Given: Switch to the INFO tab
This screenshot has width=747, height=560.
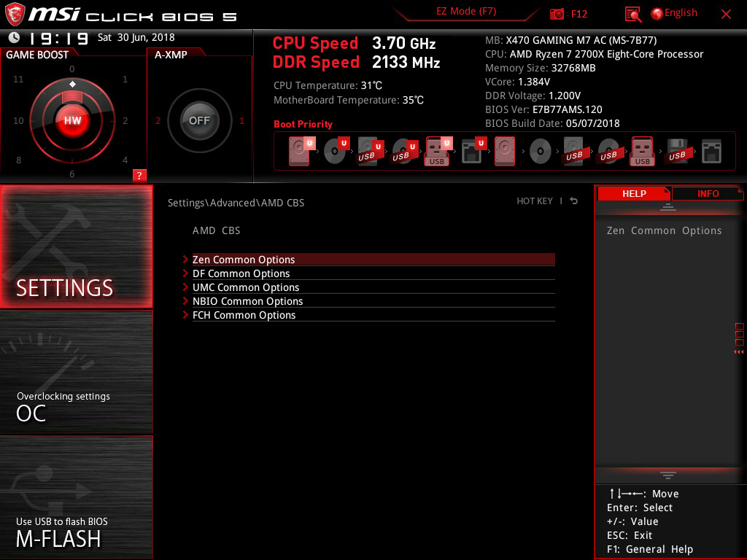Looking at the screenshot, I should [x=708, y=193].
